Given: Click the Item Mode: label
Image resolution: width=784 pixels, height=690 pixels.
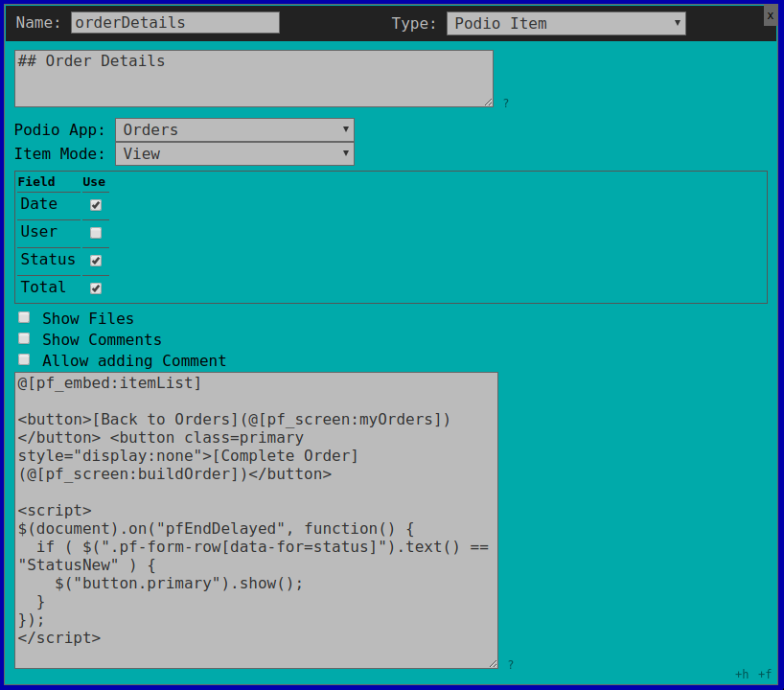Looking at the screenshot, I should (59, 154).
